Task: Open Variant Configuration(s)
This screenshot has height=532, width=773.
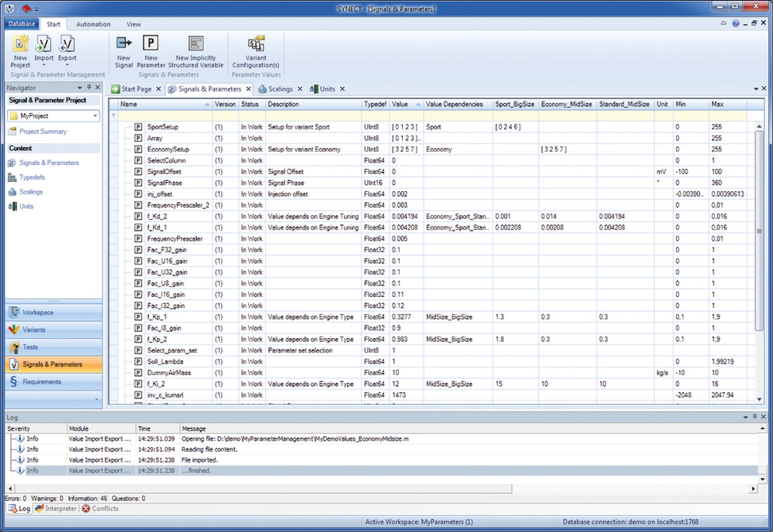Action: (x=256, y=53)
